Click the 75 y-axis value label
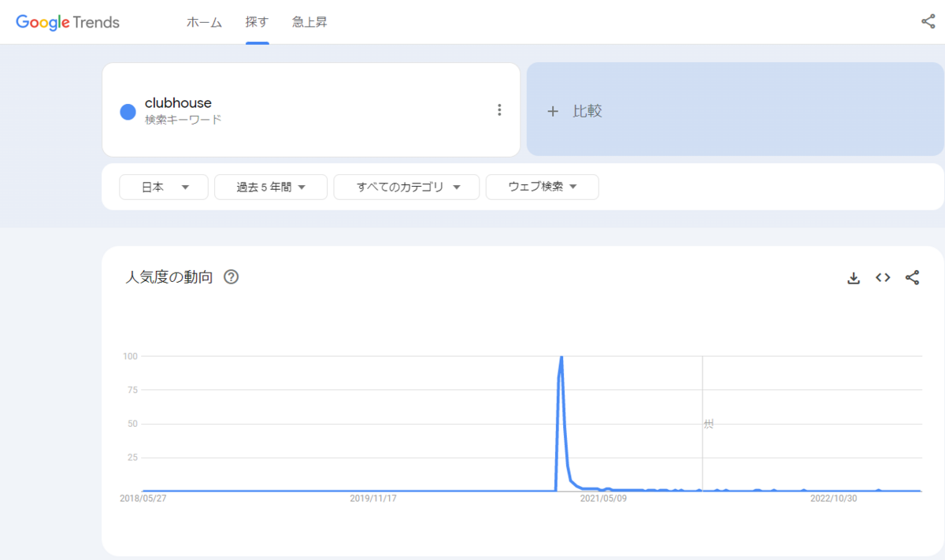The width and height of the screenshot is (945, 560). tap(133, 390)
